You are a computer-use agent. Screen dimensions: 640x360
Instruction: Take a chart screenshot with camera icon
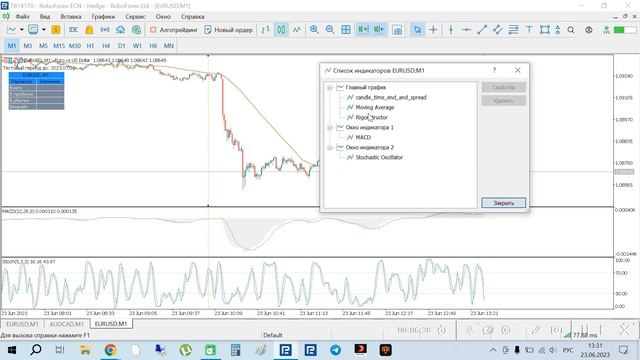(397, 30)
